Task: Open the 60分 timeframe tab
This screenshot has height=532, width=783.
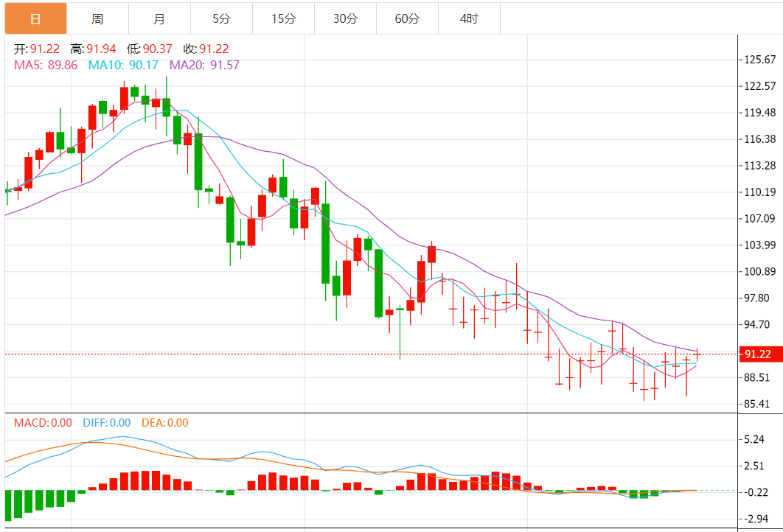Action: pyautogui.click(x=407, y=18)
